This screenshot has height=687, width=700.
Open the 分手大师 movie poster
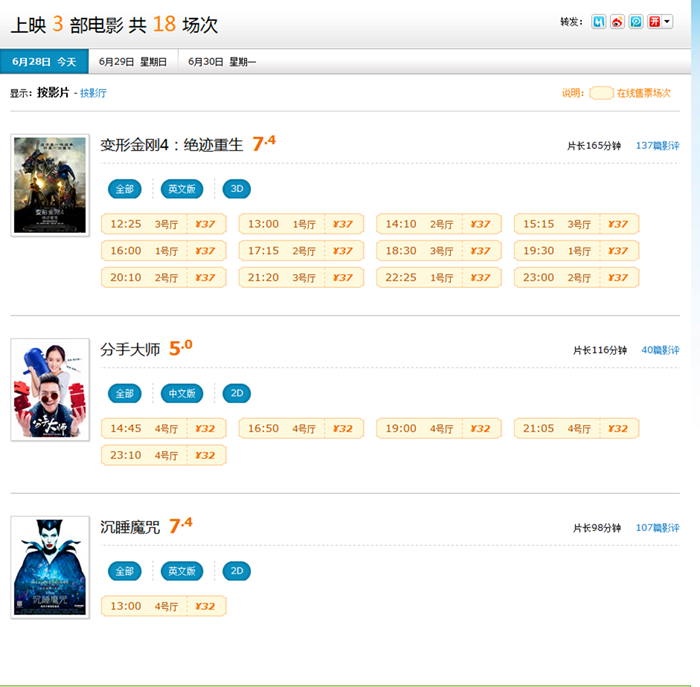coord(50,390)
